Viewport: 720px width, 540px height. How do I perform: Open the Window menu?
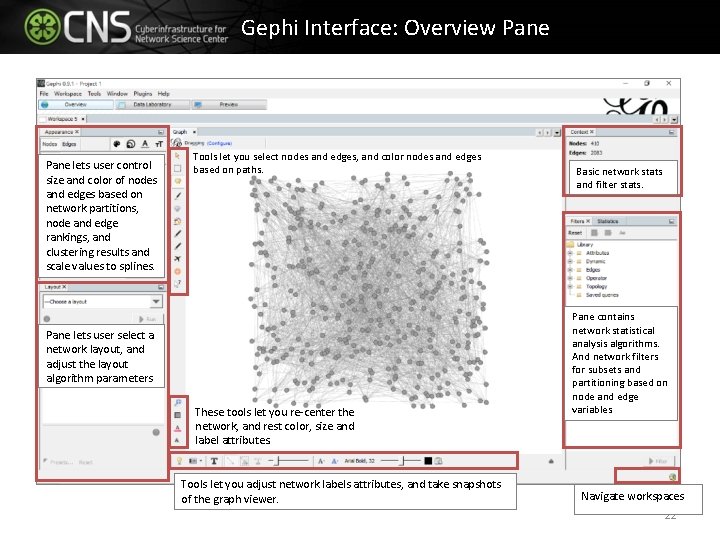click(x=117, y=94)
